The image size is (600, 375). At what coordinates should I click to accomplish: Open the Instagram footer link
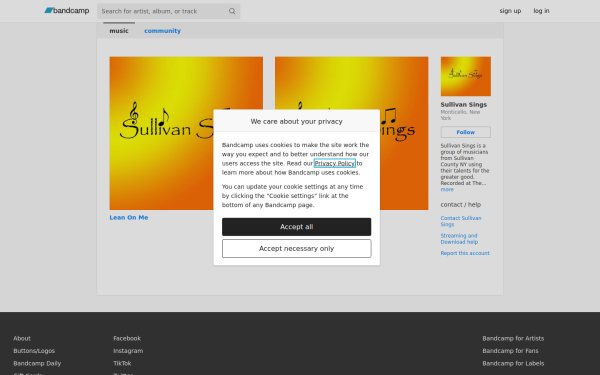128,351
